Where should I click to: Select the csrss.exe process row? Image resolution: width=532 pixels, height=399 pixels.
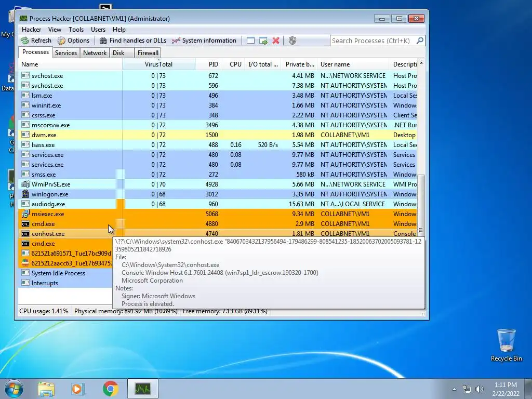[x=218, y=115]
